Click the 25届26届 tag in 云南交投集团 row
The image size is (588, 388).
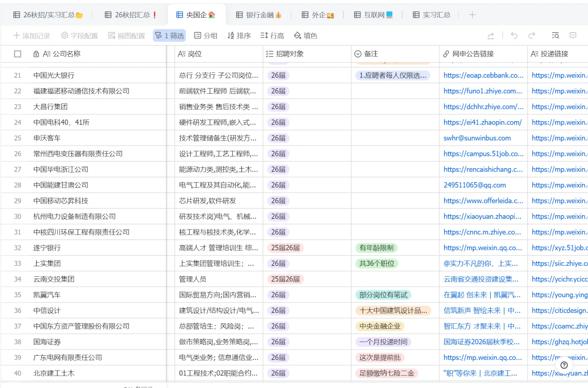(x=285, y=280)
